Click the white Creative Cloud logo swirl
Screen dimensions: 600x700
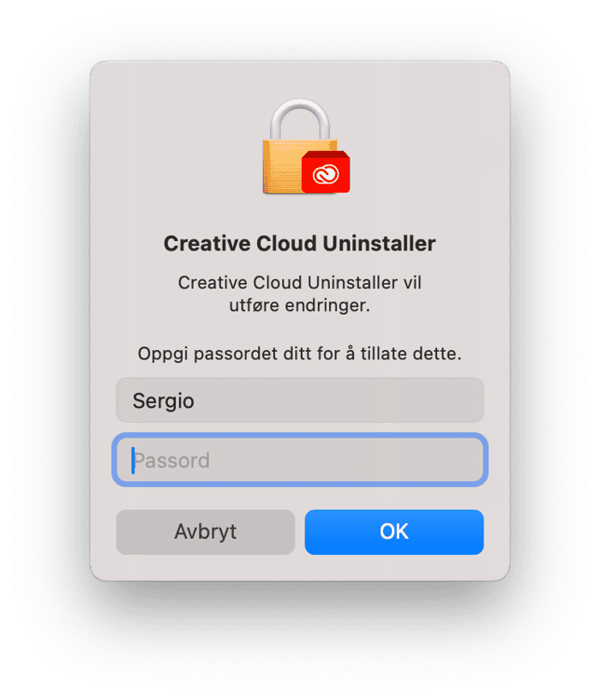[x=325, y=174]
